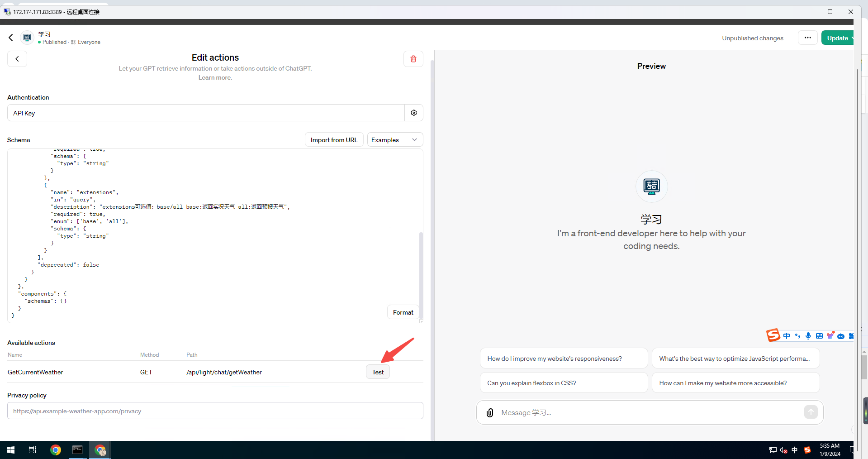Viewport: 868px width, 459px height.
Task: Open authentication settings gear icon
Action: tap(413, 113)
